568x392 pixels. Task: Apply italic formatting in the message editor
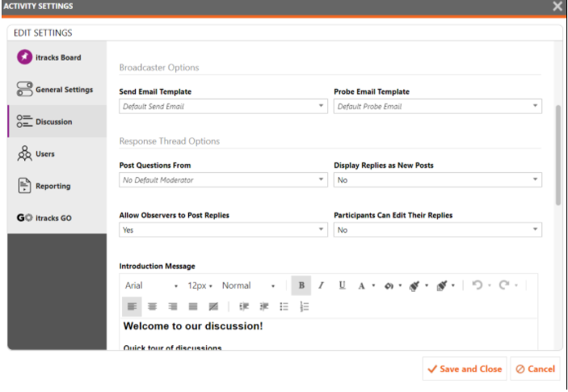(321, 285)
